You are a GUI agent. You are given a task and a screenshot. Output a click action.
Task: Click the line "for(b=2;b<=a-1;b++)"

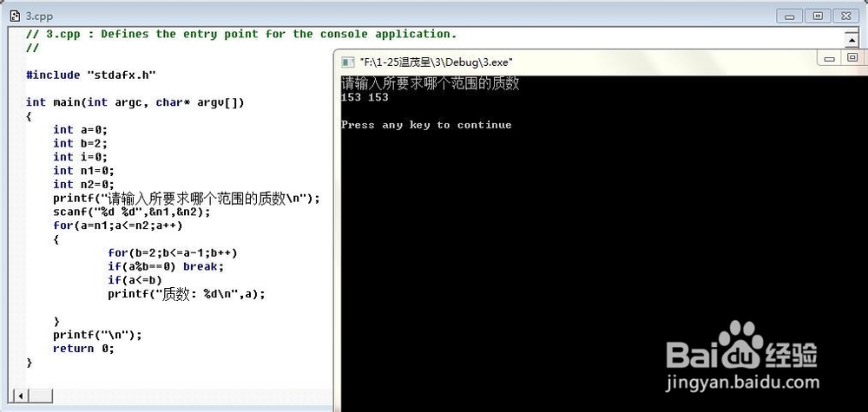pos(173,253)
